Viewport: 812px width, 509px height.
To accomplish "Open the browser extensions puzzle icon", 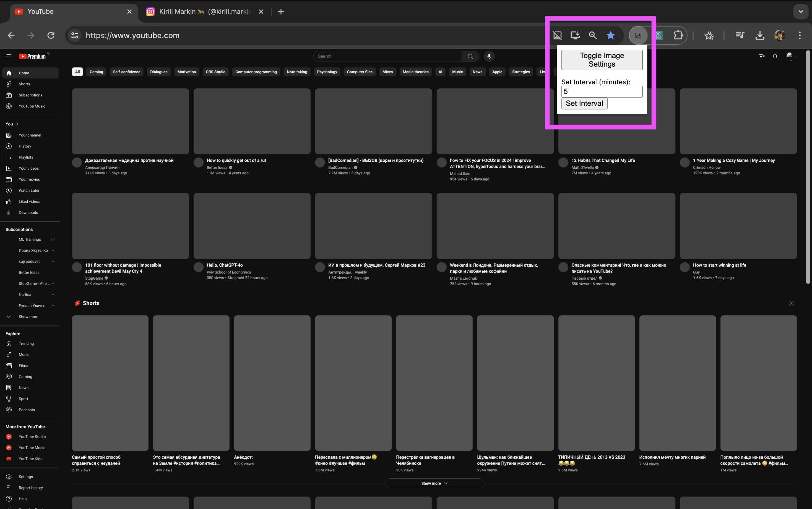I will [x=678, y=35].
